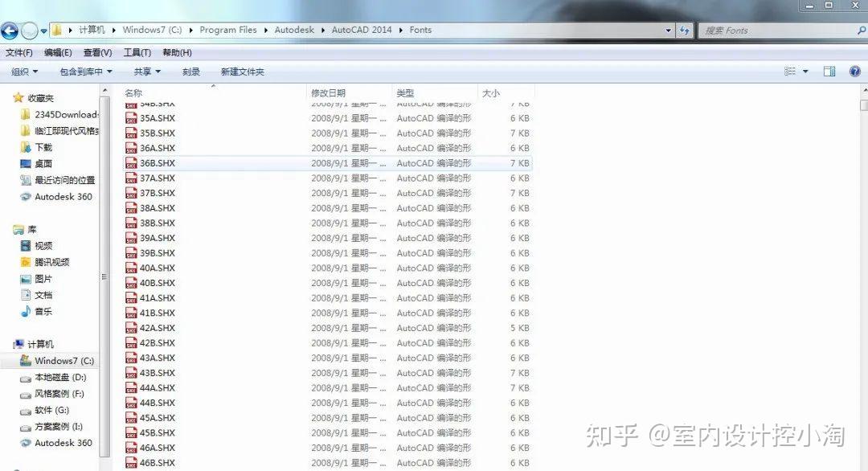This screenshot has width=868, height=471.
Task: Open the 音乐 library
Action: click(36, 312)
